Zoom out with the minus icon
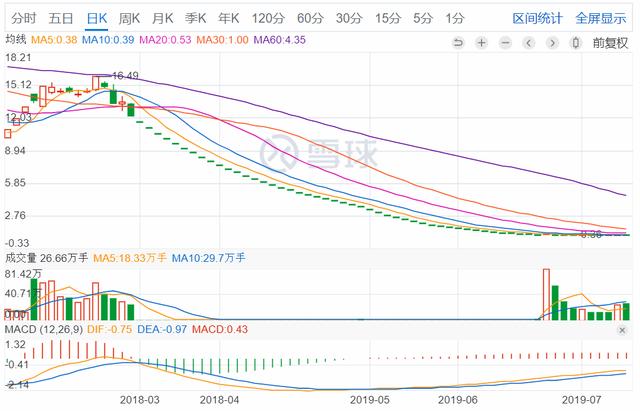The height and width of the screenshot is (411, 640). [x=505, y=43]
